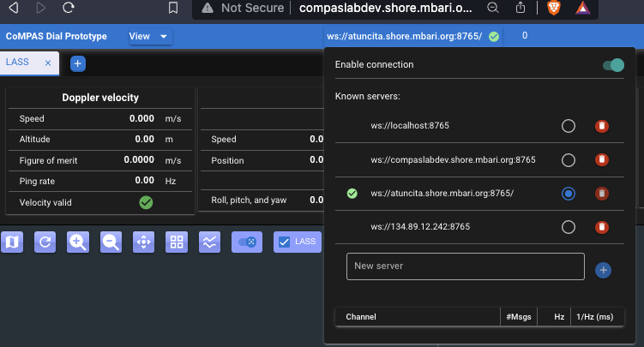
Task: Add new server with the plus icon
Action: pos(603,270)
